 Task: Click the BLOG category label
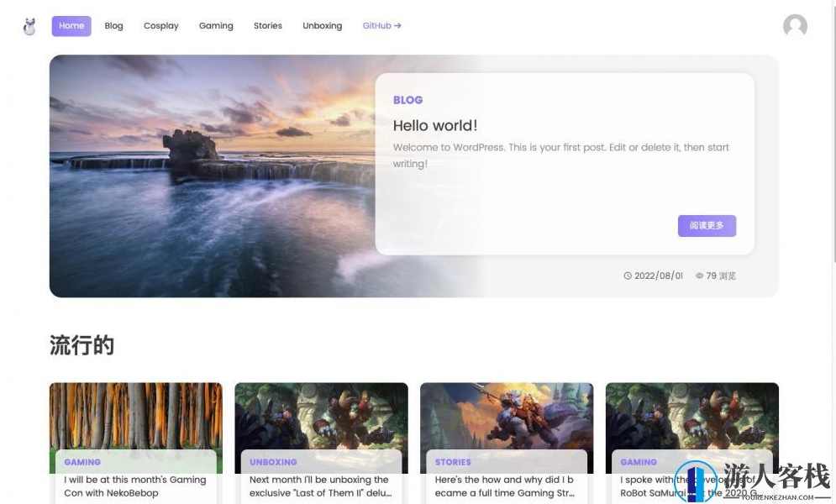407,100
